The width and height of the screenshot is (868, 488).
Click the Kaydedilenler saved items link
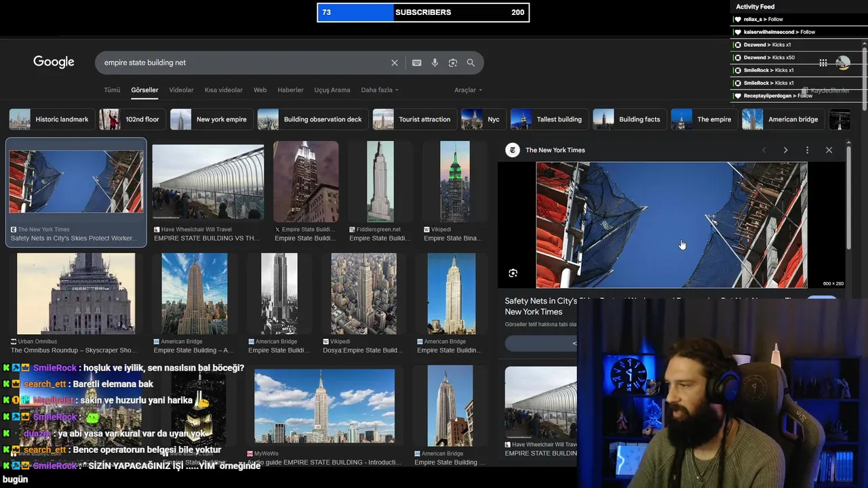826,91
